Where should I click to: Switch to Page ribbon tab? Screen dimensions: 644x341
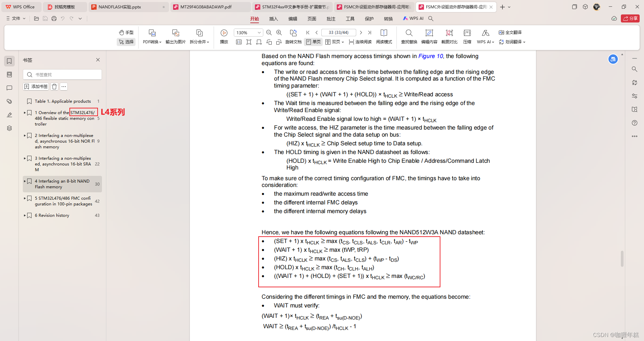312,19
